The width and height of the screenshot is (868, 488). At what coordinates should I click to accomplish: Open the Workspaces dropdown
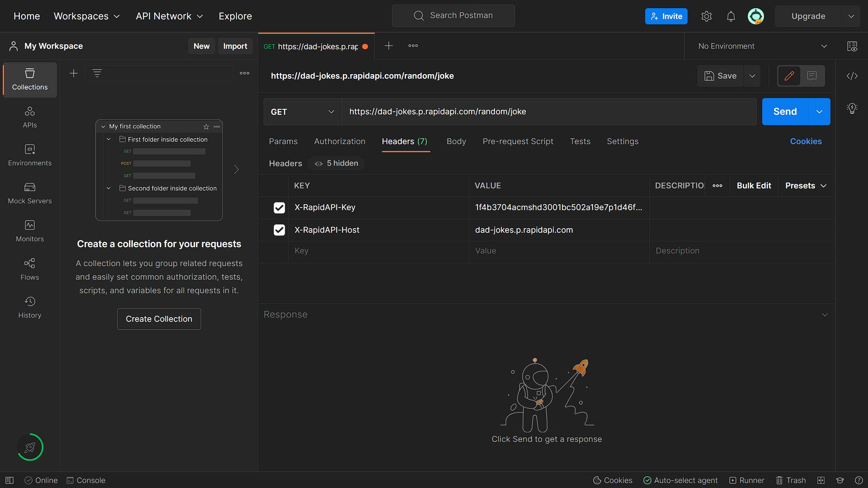(x=87, y=16)
